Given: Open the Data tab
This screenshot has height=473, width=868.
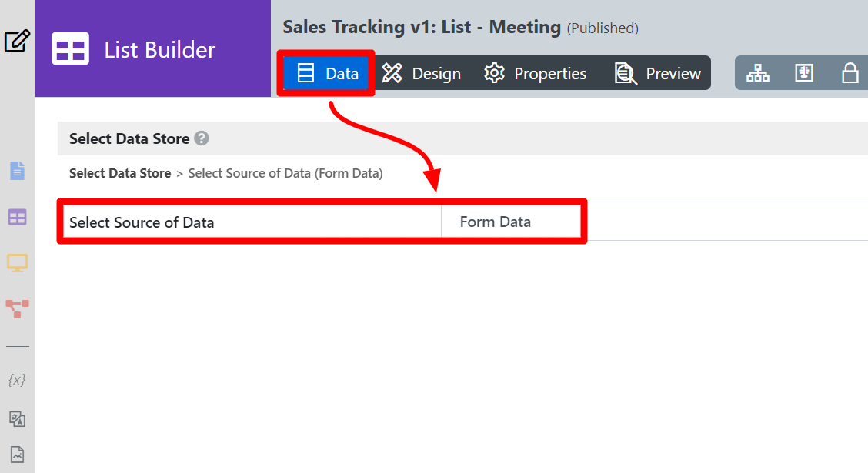Looking at the screenshot, I should [326, 73].
